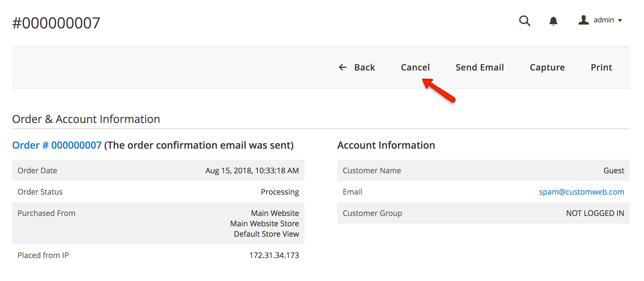Click the Account Information heading
Viewport: 644px width, 281px height.
(x=386, y=145)
